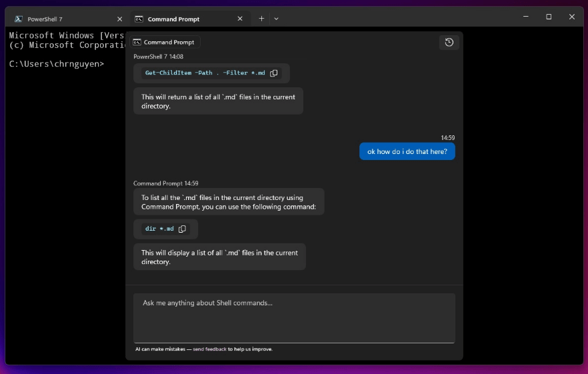This screenshot has height=374, width=588.
Task: Click the dir *.md code snippet text
Action: click(159, 229)
